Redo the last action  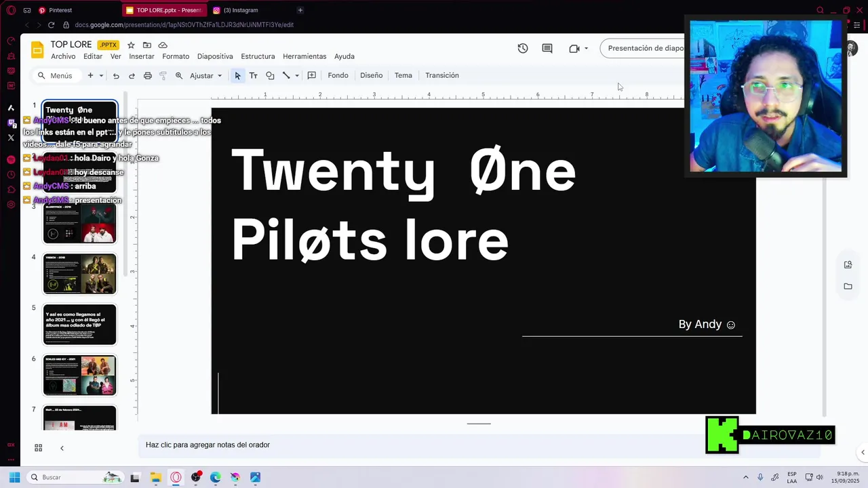pos(132,76)
